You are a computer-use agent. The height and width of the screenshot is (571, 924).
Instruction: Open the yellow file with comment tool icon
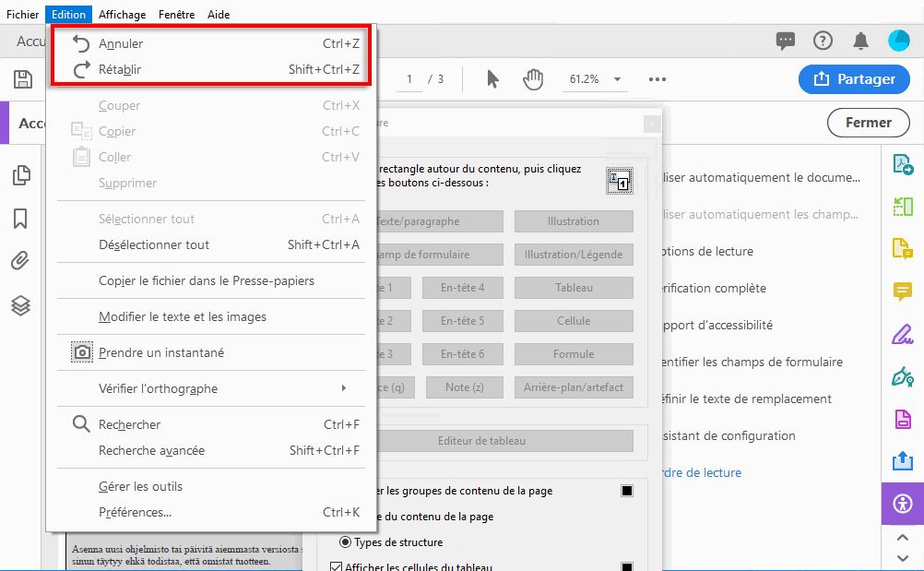pyautogui.click(x=903, y=249)
